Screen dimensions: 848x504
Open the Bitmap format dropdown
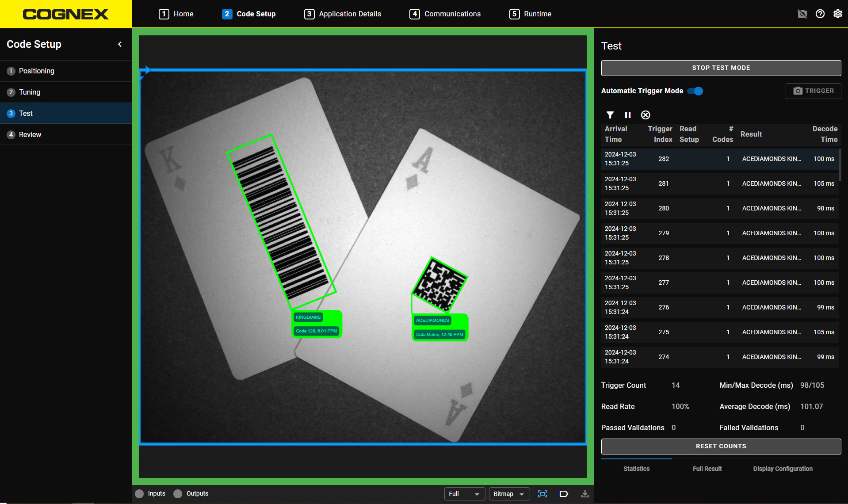click(509, 494)
